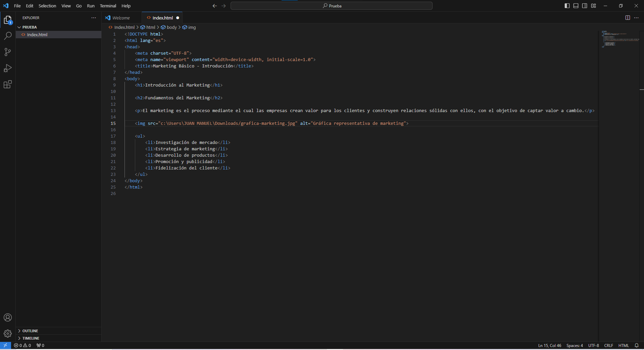
Task: Go back with the navigation arrow
Action: (x=215, y=6)
